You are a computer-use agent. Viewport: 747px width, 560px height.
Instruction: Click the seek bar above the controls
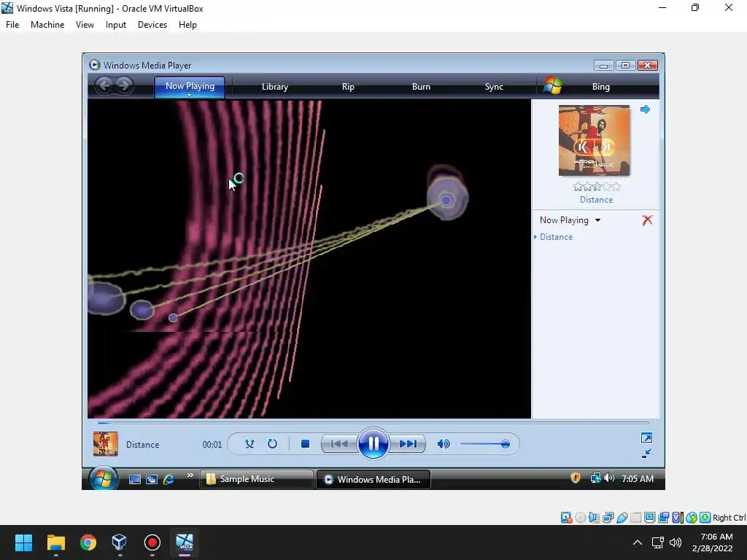(373, 422)
